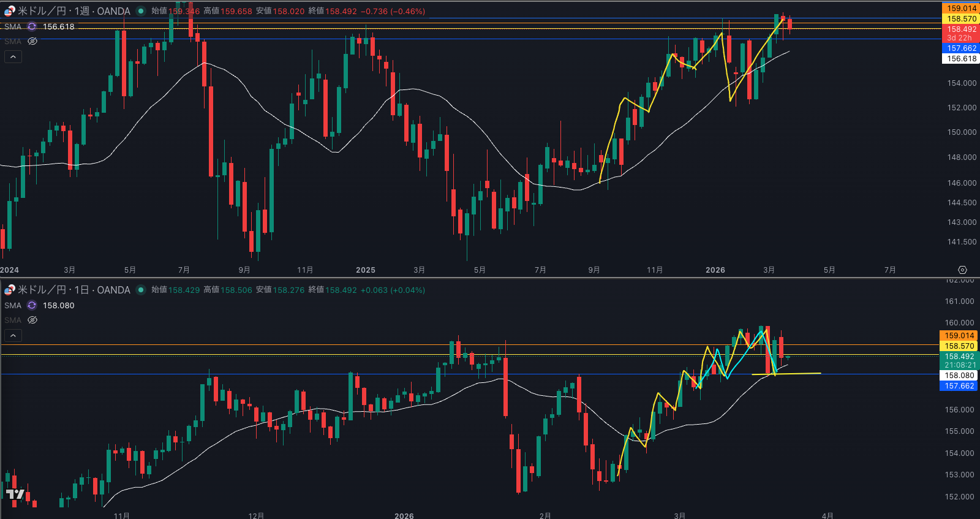Click the 2025 year marker on weekly time axis
The width and height of the screenshot is (980, 519).
[x=366, y=270]
